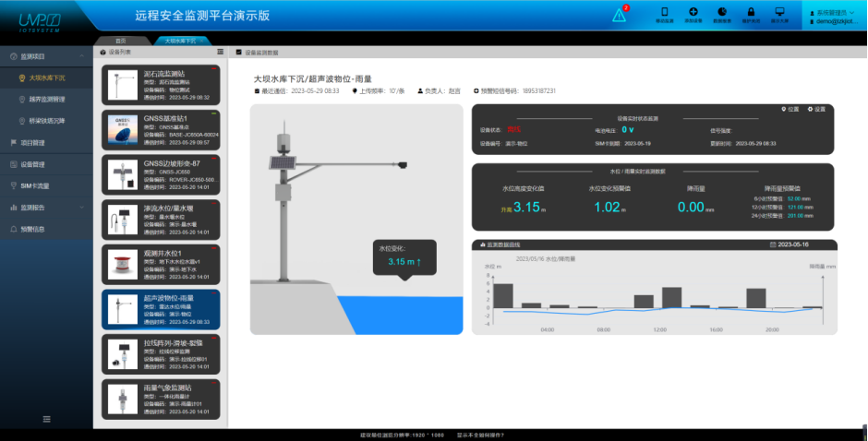868x441 pixels.
Task: Click the 移动监测 mobile phone icon
Action: tap(664, 14)
